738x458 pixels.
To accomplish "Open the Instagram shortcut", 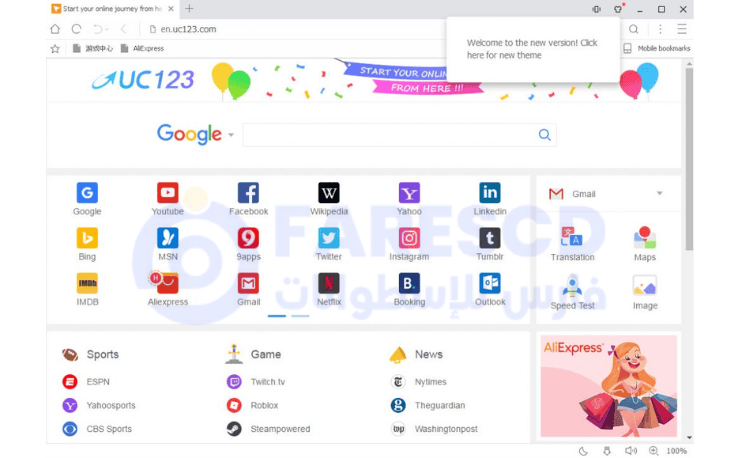I will [x=409, y=238].
